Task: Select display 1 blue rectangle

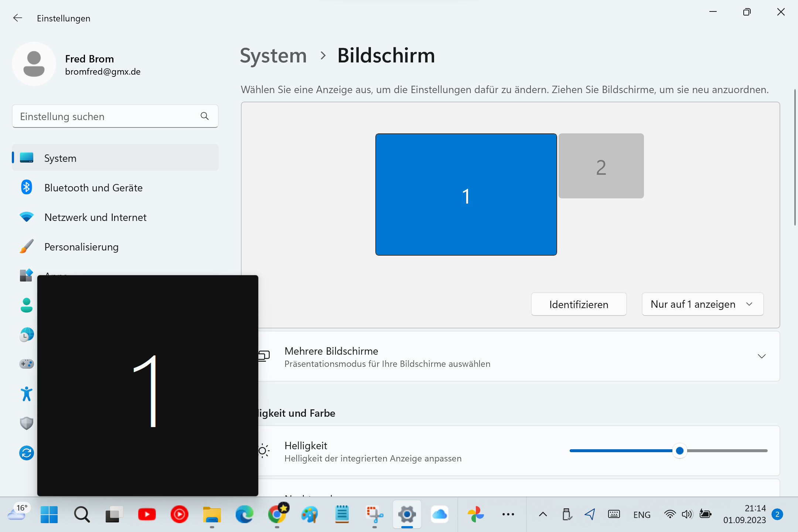Action: tap(466, 195)
